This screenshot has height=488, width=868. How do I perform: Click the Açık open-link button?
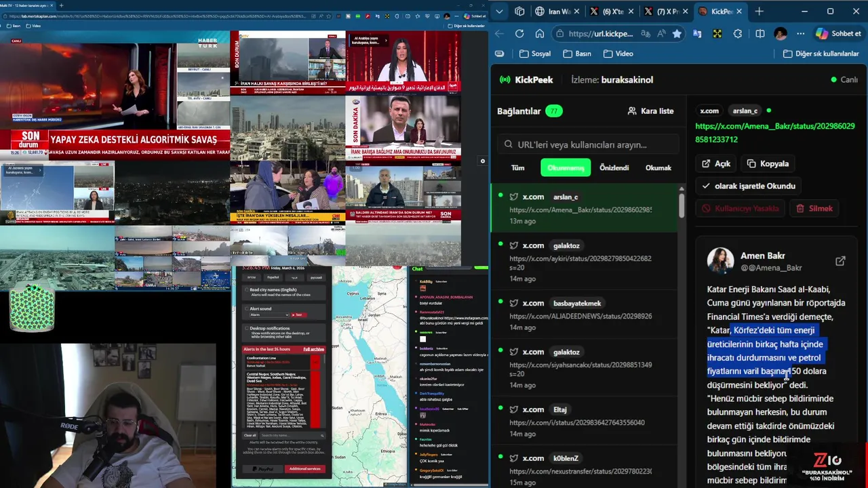coord(716,163)
